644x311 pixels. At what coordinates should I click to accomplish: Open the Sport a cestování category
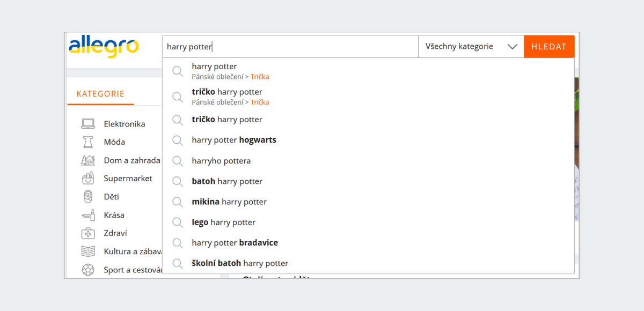pos(133,270)
